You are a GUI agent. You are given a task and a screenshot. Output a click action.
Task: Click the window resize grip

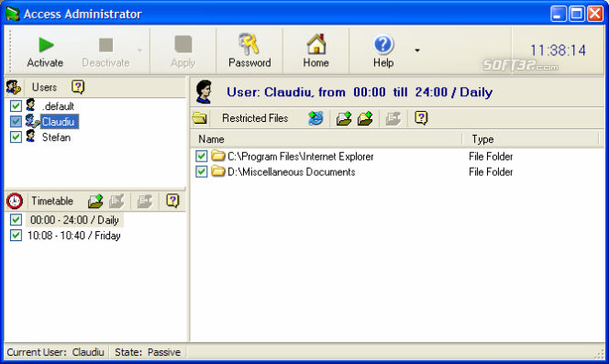pyautogui.click(x=600, y=354)
